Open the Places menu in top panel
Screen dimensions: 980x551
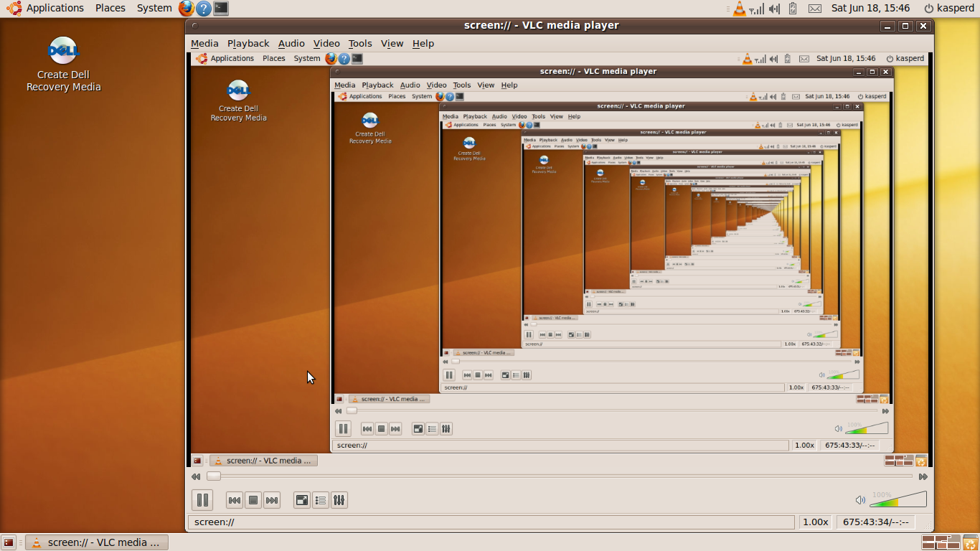pos(110,8)
